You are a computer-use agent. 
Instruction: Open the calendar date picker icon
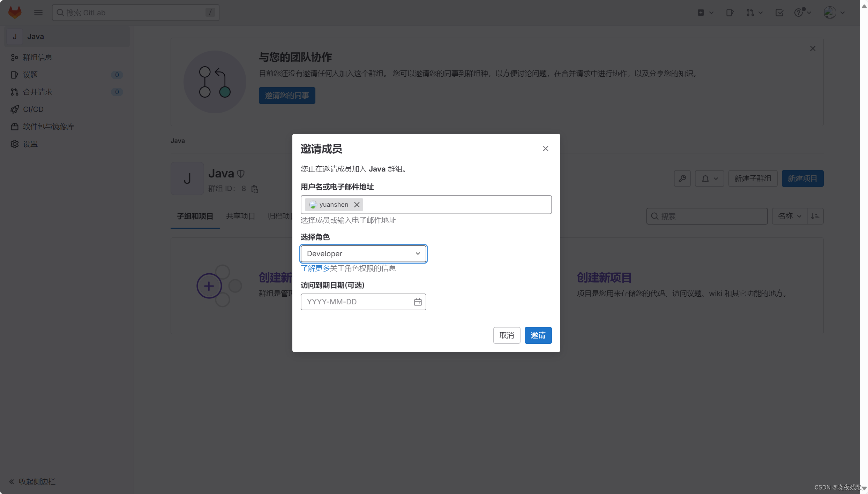tap(418, 302)
